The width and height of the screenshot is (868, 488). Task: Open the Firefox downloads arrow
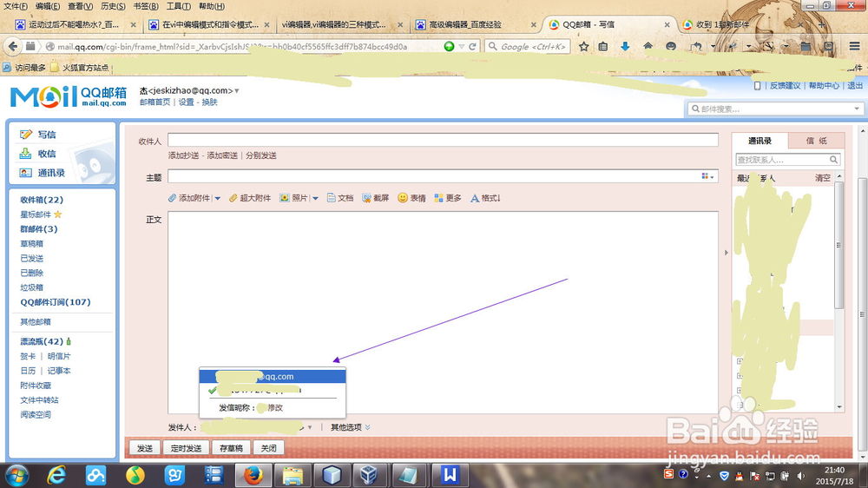(625, 47)
